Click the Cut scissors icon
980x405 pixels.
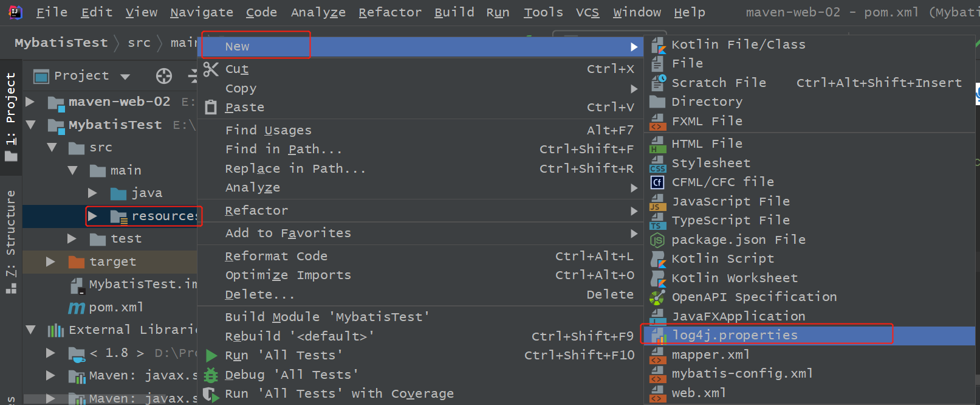[x=210, y=69]
